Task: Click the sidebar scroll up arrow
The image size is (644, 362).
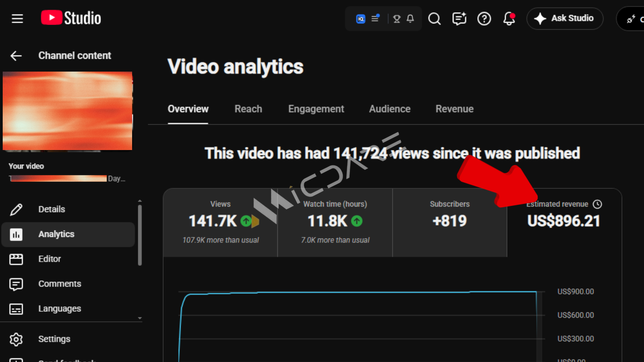Action: click(x=140, y=201)
